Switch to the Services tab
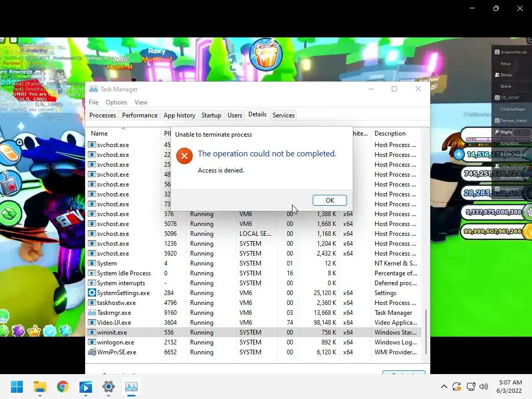Image resolution: width=532 pixels, height=399 pixels. point(284,115)
